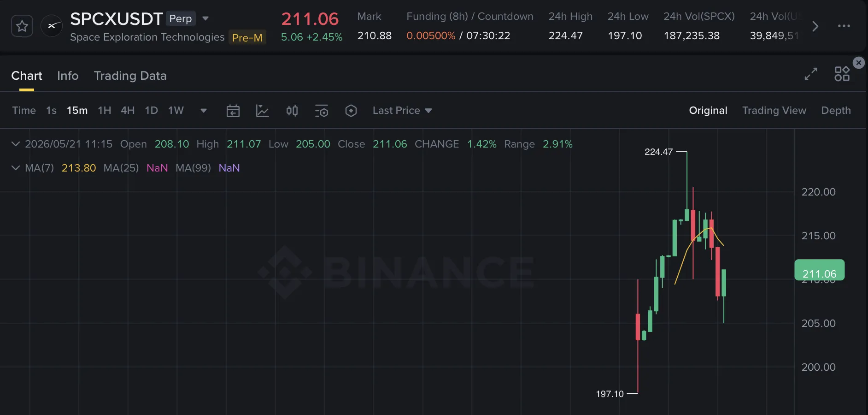The width and height of the screenshot is (868, 415).
Task: Select the 15m interval
Action: point(77,111)
